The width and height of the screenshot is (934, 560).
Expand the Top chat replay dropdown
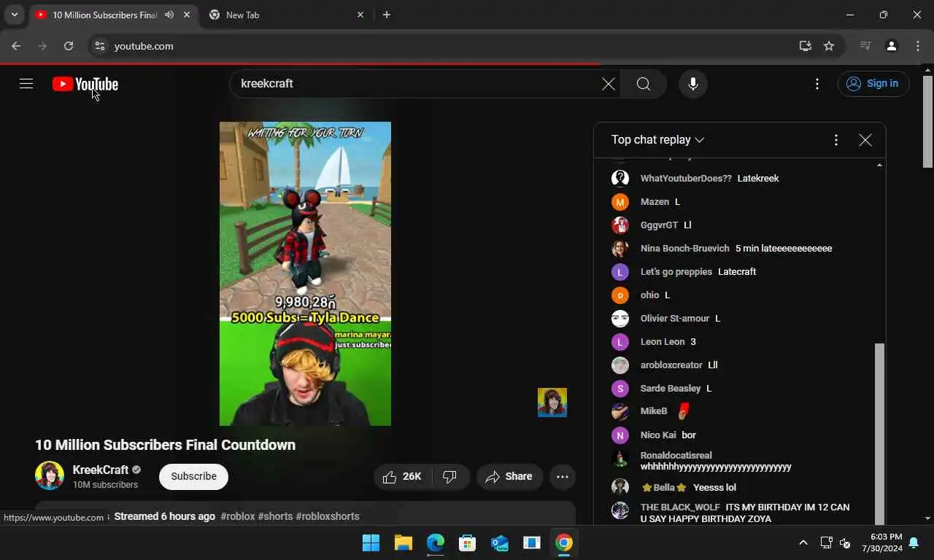tap(657, 140)
